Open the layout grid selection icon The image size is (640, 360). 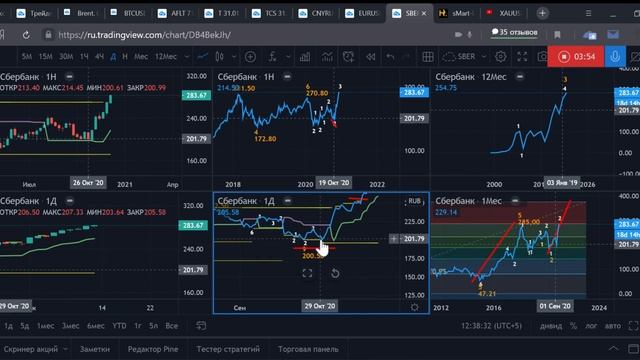pos(428,57)
